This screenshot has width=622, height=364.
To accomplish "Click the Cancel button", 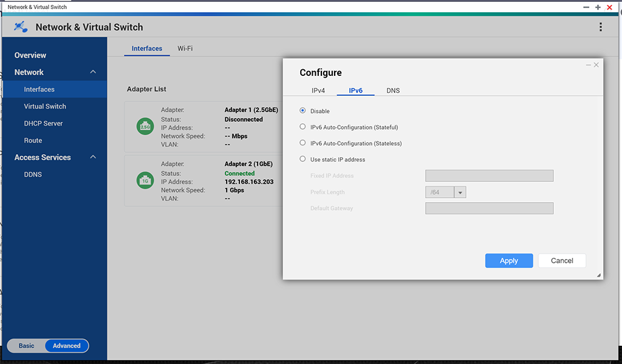I will [x=562, y=261].
